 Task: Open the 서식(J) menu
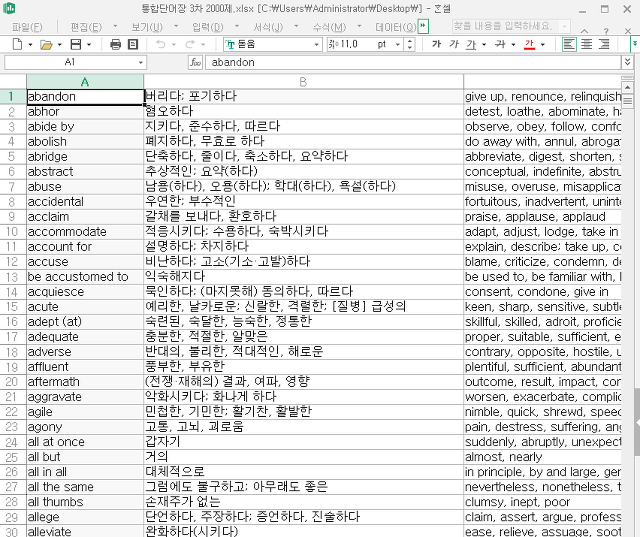pyautogui.click(x=268, y=26)
